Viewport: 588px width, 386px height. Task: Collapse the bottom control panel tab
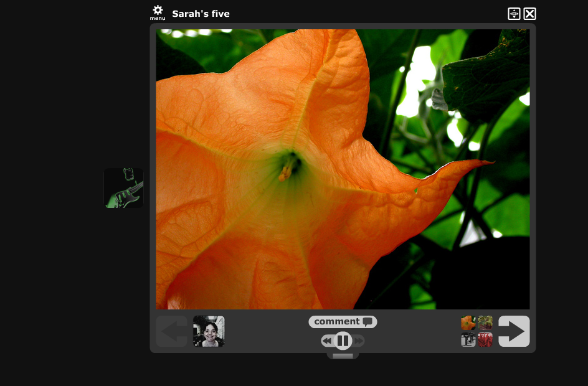click(x=343, y=356)
